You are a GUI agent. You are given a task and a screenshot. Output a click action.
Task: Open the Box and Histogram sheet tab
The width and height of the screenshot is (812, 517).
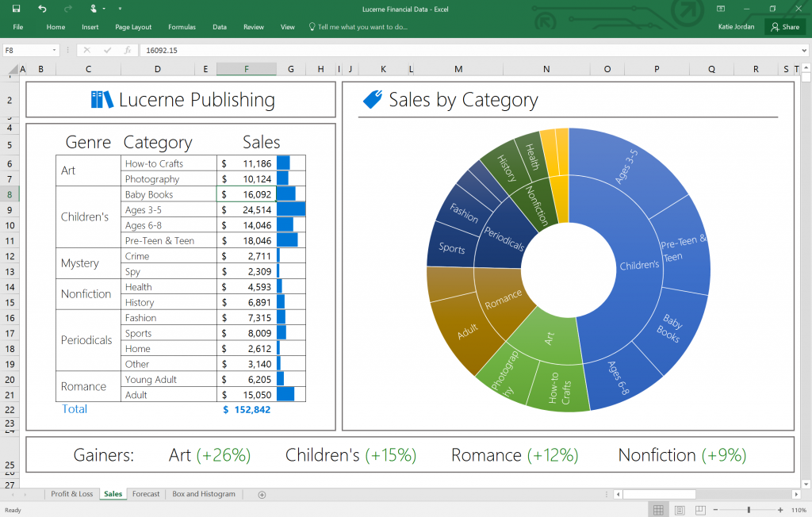(204, 494)
